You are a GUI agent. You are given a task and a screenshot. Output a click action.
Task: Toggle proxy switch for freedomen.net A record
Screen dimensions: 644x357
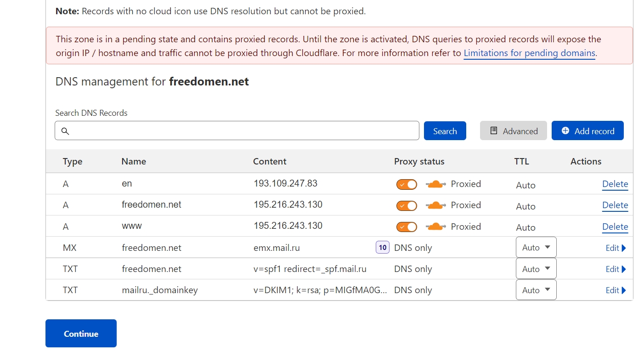point(407,205)
